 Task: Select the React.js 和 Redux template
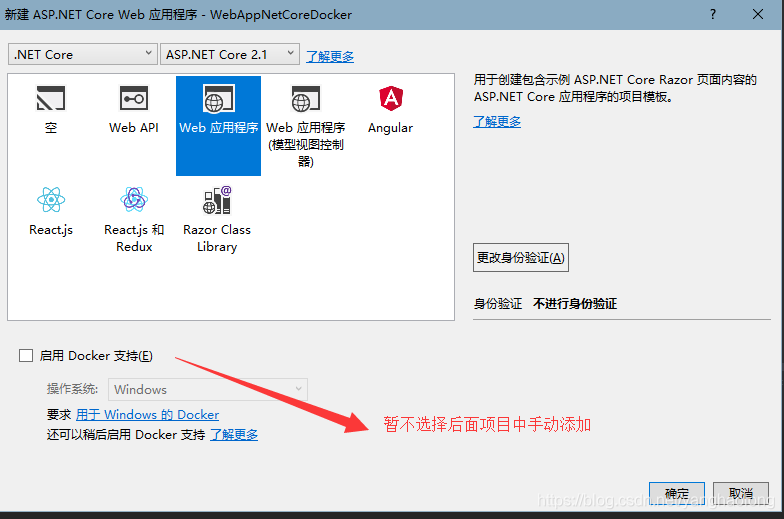click(x=134, y=219)
